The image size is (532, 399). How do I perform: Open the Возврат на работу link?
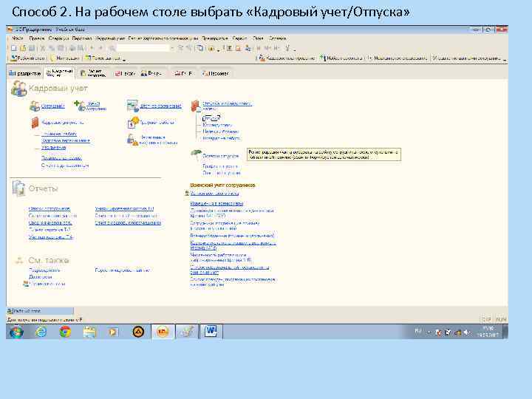point(221,138)
